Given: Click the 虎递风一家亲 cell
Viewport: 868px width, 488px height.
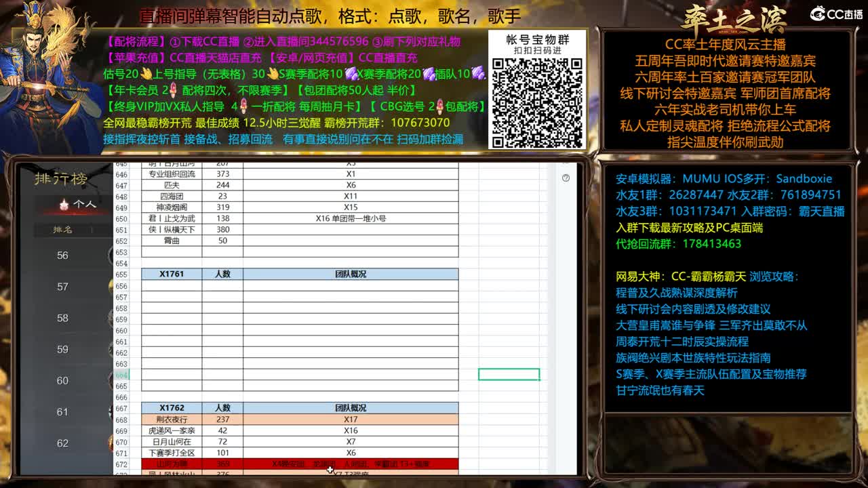Looking at the screenshot, I should click(172, 430).
